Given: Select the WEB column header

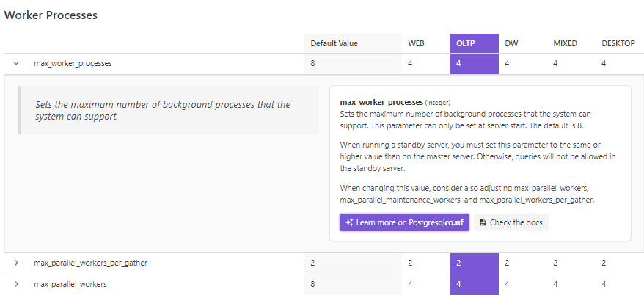Looking at the screenshot, I should click(416, 43).
